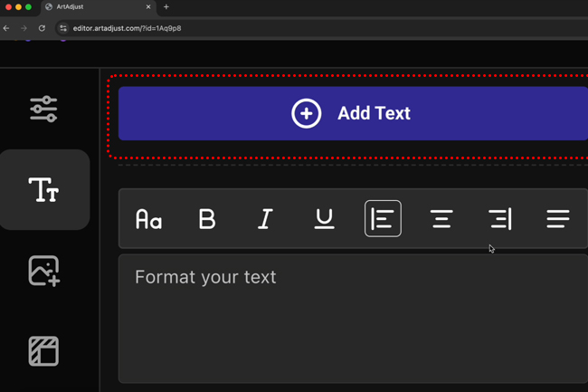Toggle underline formatting

[324, 219]
